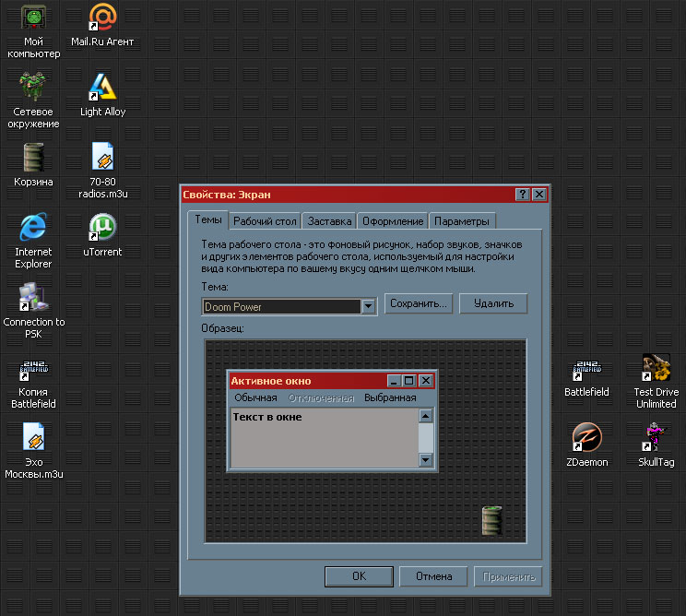Select the 70-80 radios.m3u playlist file
Image resolution: width=686 pixels, height=616 pixels.
(102, 158)
